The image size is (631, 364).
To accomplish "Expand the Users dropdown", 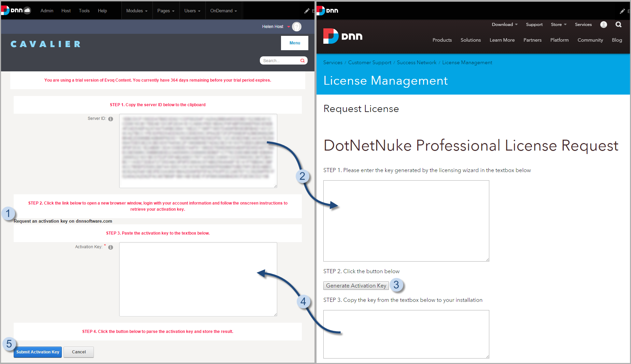I will coord(192,11).
